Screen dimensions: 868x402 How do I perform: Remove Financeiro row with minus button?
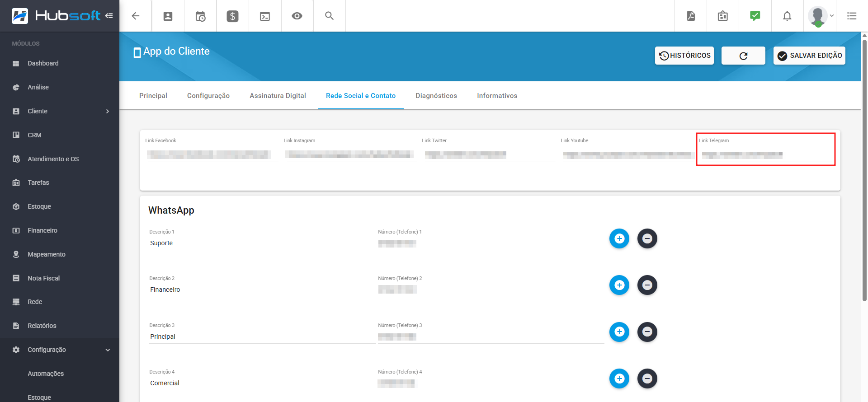[x=647, y=285]
